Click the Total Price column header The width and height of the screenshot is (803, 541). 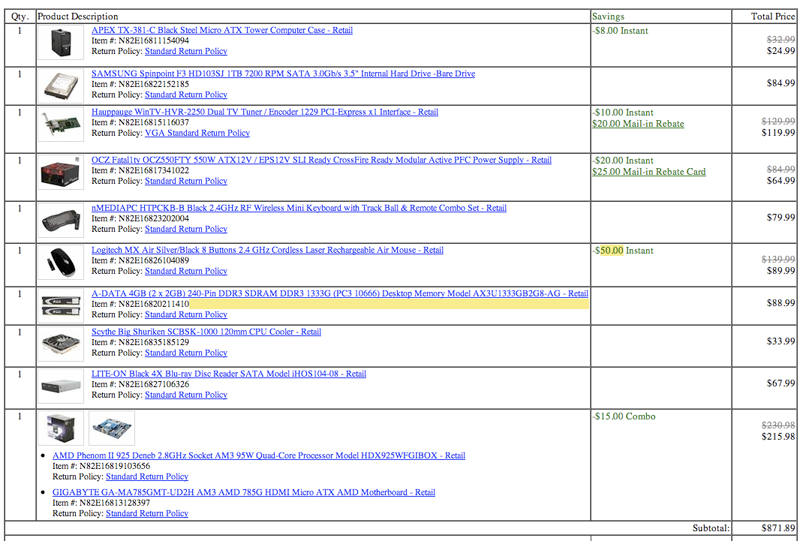tap(773, 16)
